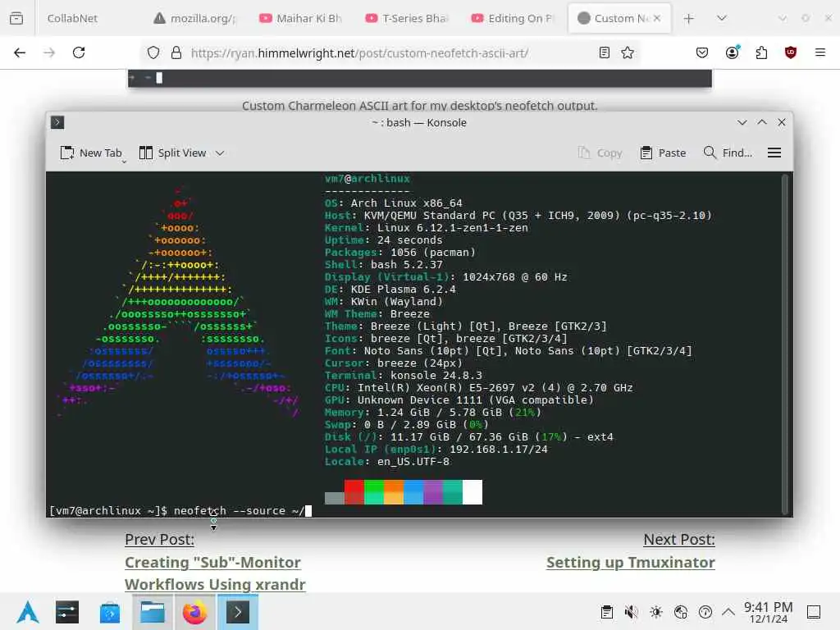Screen dimensions: 840x630
Task: Open the Pocket save icon
Action: 702,52
